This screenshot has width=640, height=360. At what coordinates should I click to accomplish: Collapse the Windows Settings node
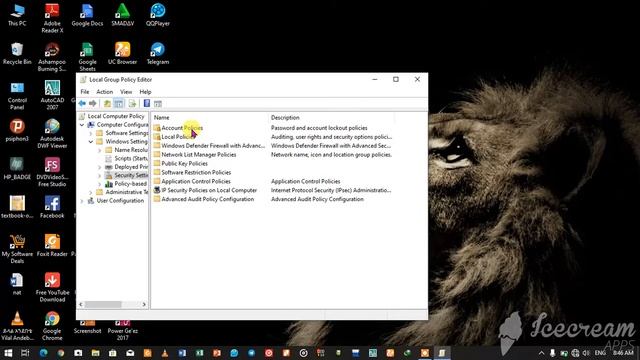coord(91,142)
